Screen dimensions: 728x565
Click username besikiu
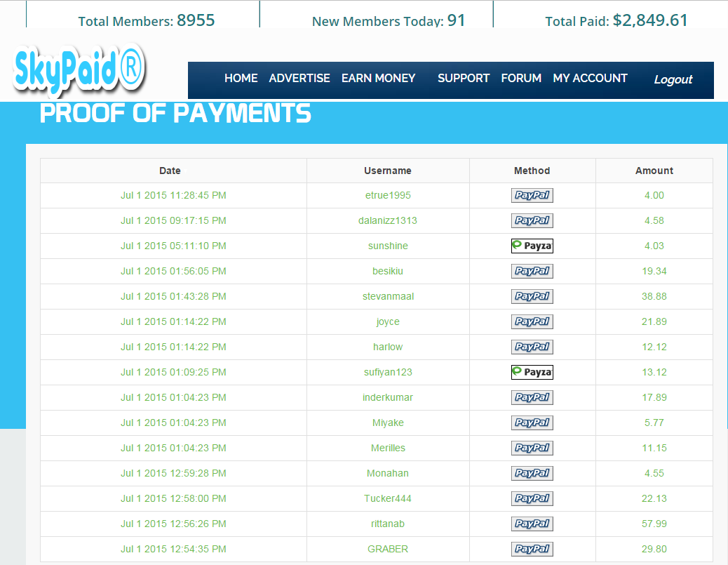point(388,271)
